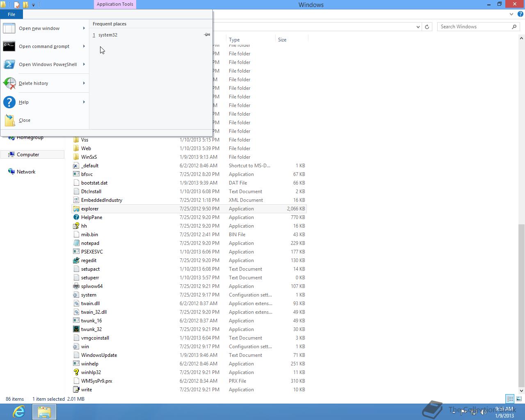Select Network in navigation pane
The image size is (525, 420).
(26, 172)
